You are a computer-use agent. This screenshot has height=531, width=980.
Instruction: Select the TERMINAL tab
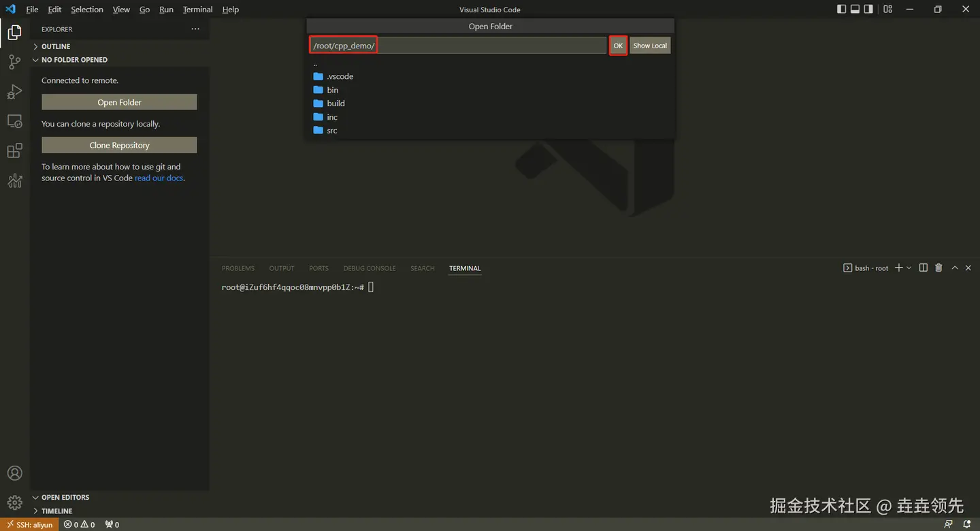465,268
